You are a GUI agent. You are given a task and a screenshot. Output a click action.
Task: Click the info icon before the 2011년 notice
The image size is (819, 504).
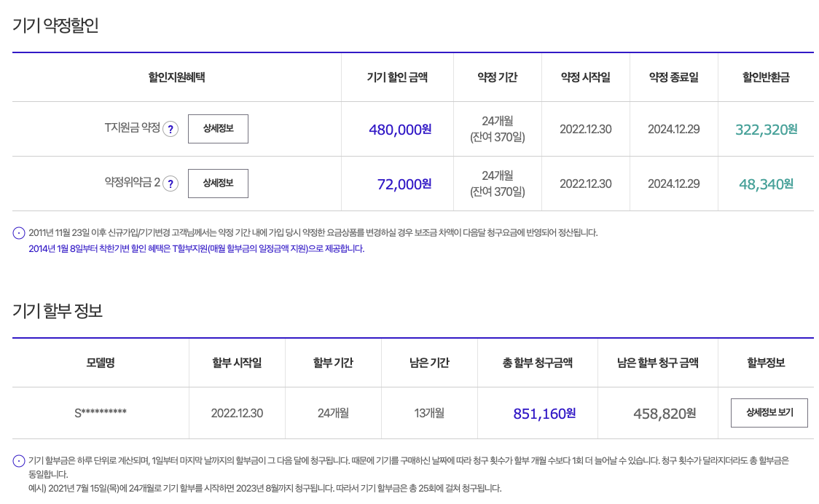pyautogui.click(x=19, y=233)
